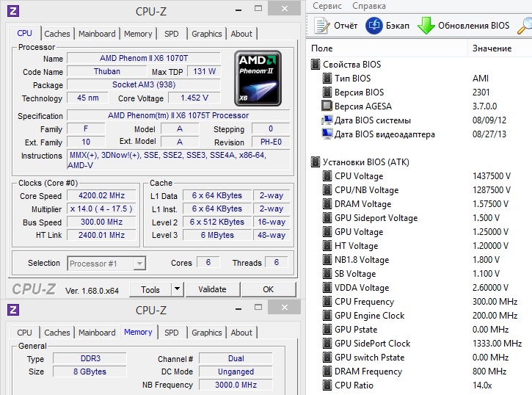Click the chip icon beside GPU Engine Clock
The width and height of the screenshot is (532, 395).
[x=327, y=315]
